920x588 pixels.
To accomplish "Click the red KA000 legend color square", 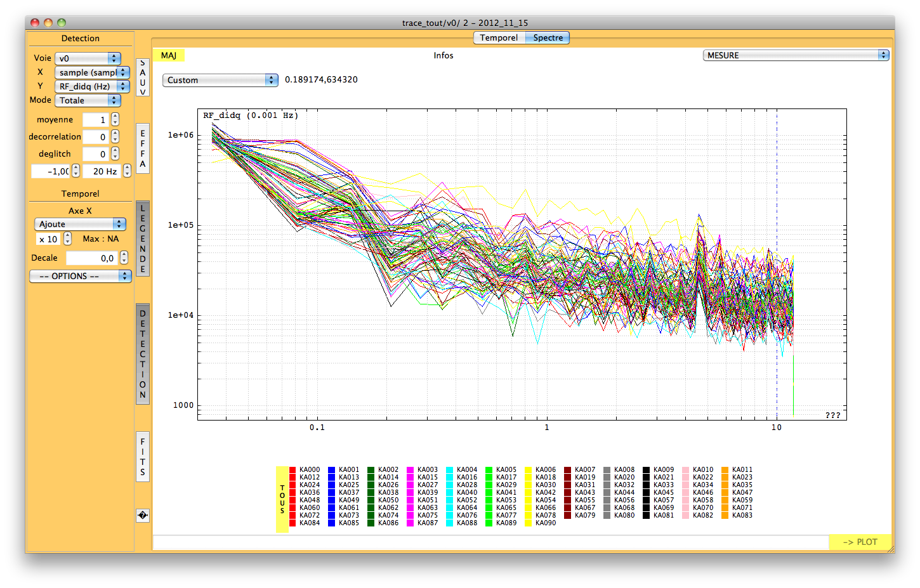I will 292,470.
